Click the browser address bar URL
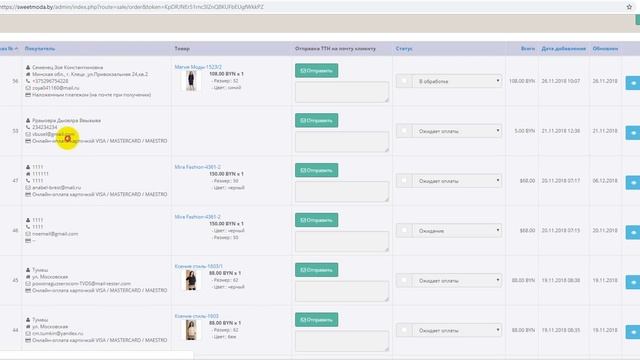Viewport: 640px width, 360px height. [x=132, y=7]
